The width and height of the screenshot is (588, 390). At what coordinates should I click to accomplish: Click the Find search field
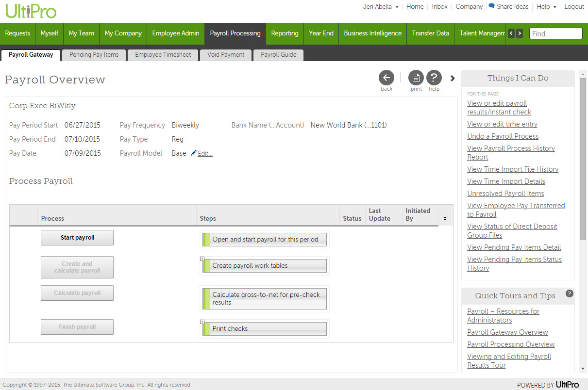(x=555, y=33)
